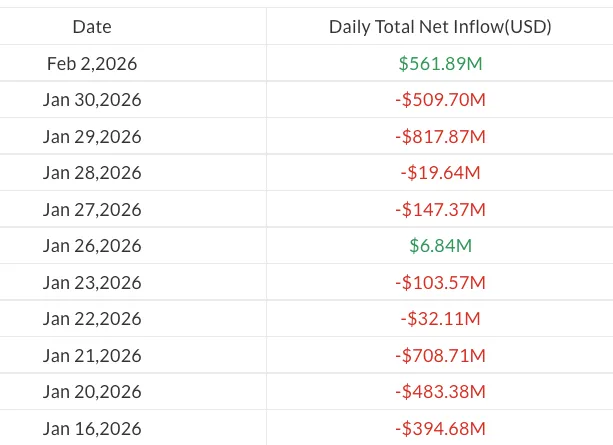Select the Jan 20,2026 date cell
Image resolution: width=613 pixels, height=445 pixels.
(92, 392)
